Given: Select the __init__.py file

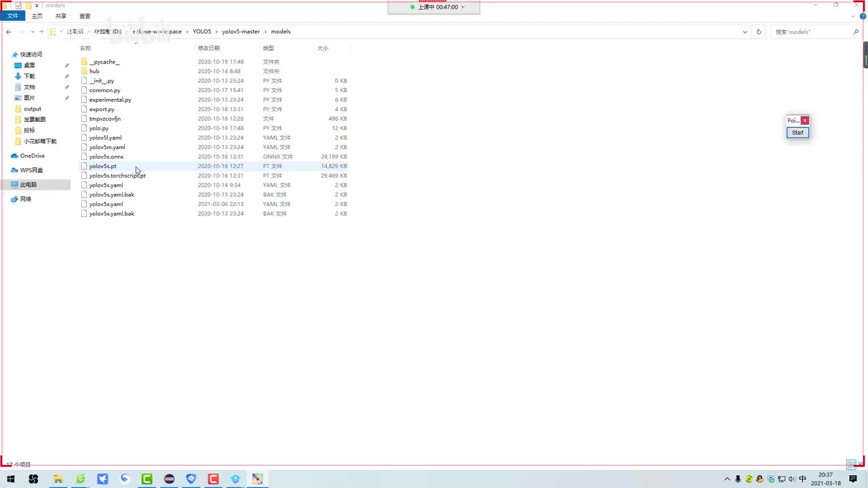Looking at the screenshot, I should 102,81.
